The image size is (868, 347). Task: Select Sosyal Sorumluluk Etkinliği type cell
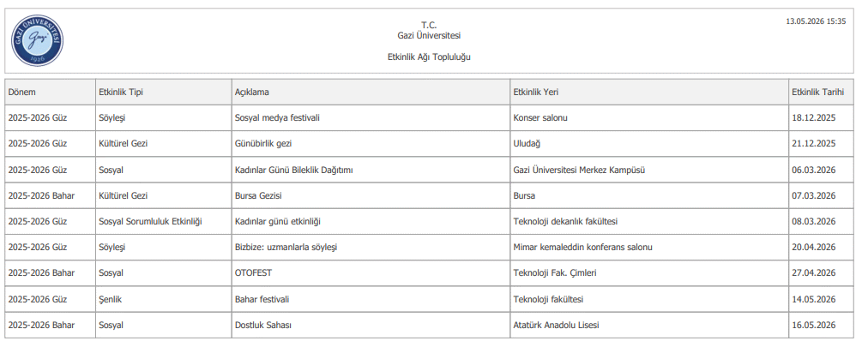click(163, 222)
